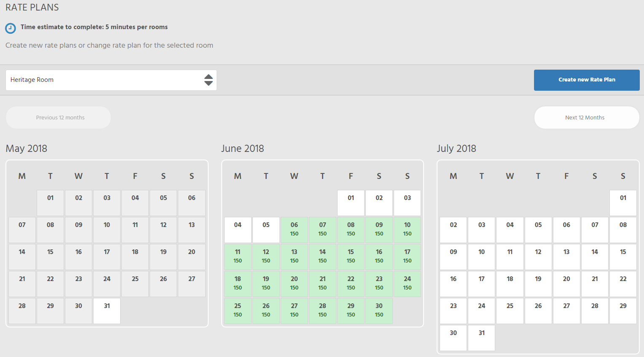The width and height of the screenshot is (644, 357).
Task: Click July 29 date cell
Action: click(623, 311)
